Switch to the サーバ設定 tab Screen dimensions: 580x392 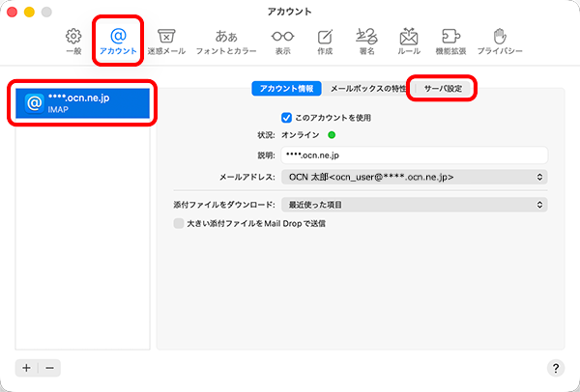click(x=444, y=88)
